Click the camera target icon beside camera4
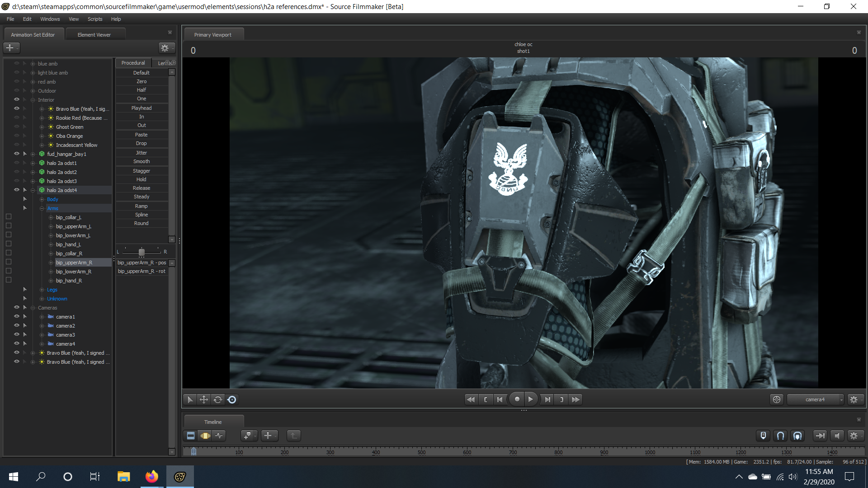Viewport: 868px width, 488px height. (x=777, y=399)
